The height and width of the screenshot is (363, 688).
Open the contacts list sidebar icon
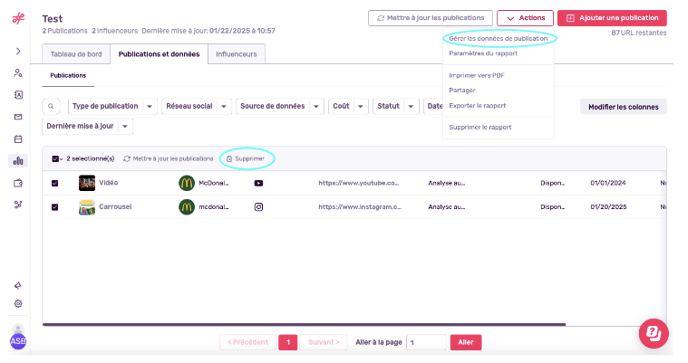pos(18,95)
